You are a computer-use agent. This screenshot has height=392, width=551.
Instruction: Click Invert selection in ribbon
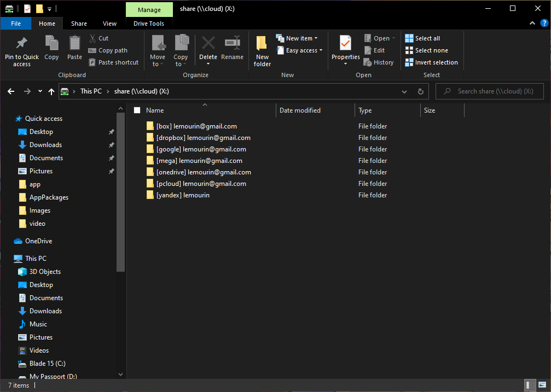coord(432,62)
